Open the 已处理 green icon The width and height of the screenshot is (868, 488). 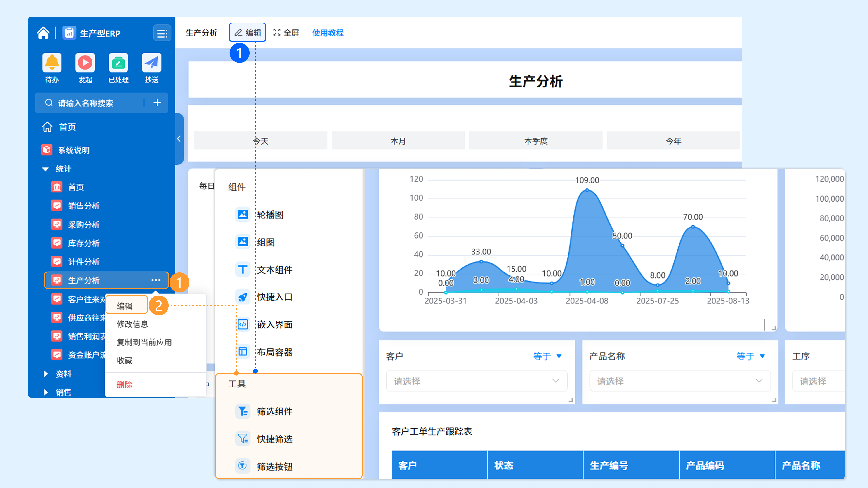[x=118, y=63]
